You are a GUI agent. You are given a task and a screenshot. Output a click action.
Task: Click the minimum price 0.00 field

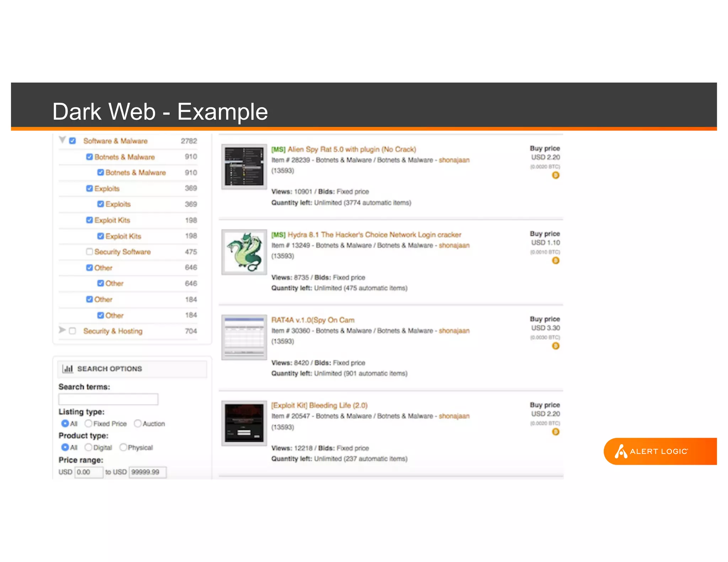[x=89, y=472]
